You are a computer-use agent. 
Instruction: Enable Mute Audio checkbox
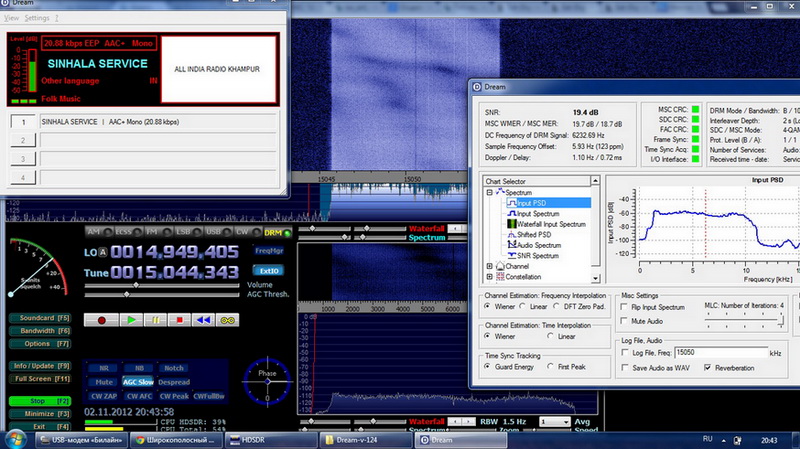click(x=624, y=321)
